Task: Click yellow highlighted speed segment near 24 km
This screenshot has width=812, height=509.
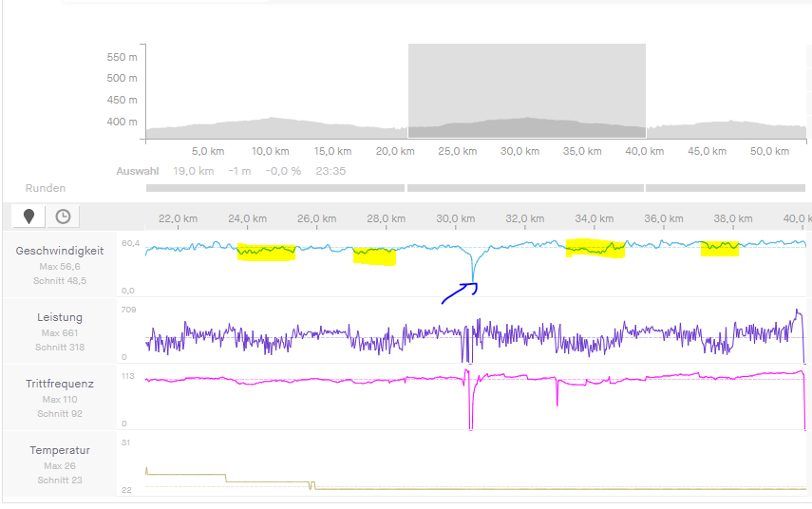Action: [266, 252]
